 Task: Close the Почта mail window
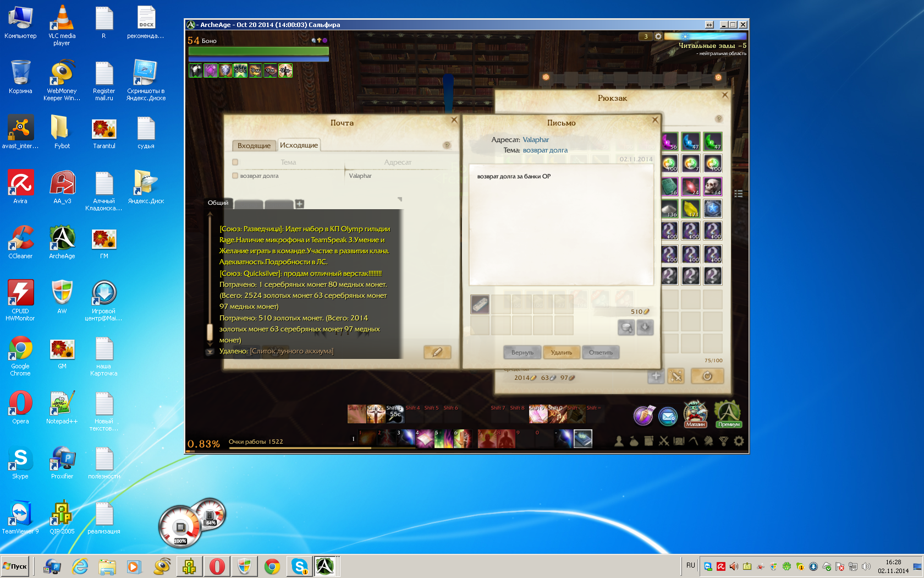[x=454, y=119]
